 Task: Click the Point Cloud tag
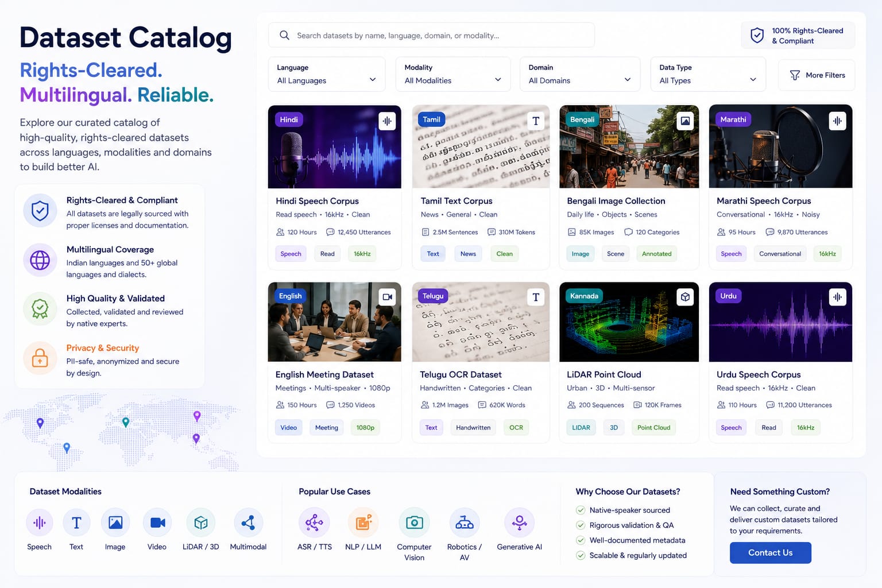click(x=653, y=428)
